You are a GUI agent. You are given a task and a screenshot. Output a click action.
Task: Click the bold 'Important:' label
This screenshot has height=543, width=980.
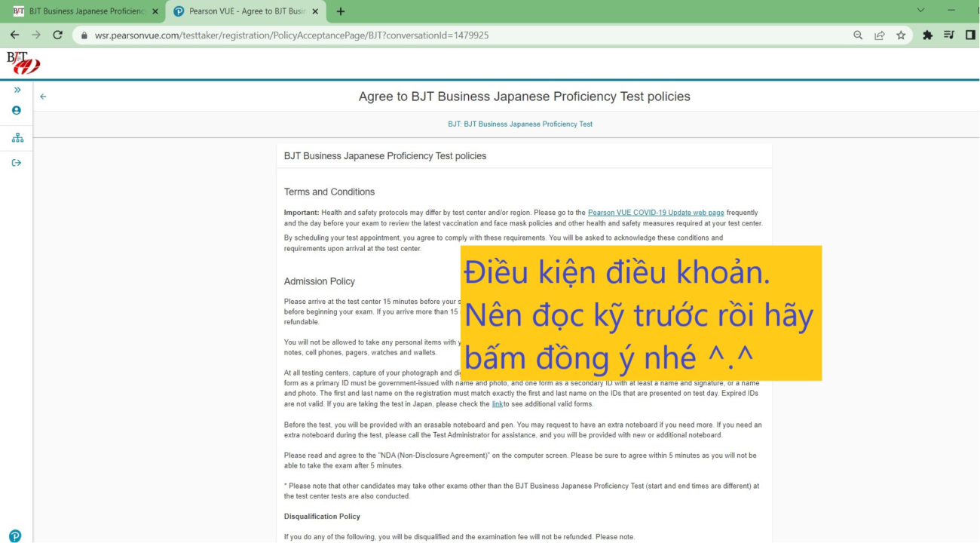pos(302,213)
